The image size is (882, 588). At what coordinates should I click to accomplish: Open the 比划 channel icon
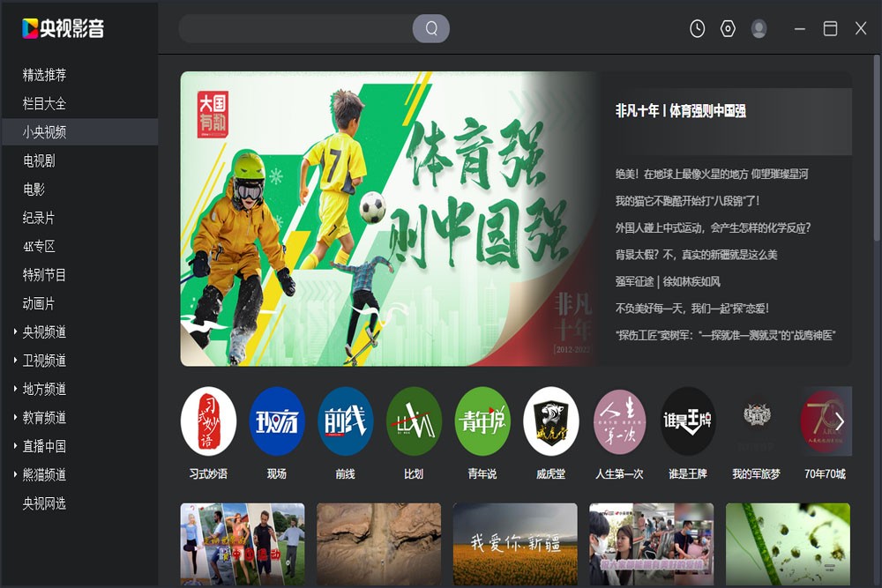point(414,421)
